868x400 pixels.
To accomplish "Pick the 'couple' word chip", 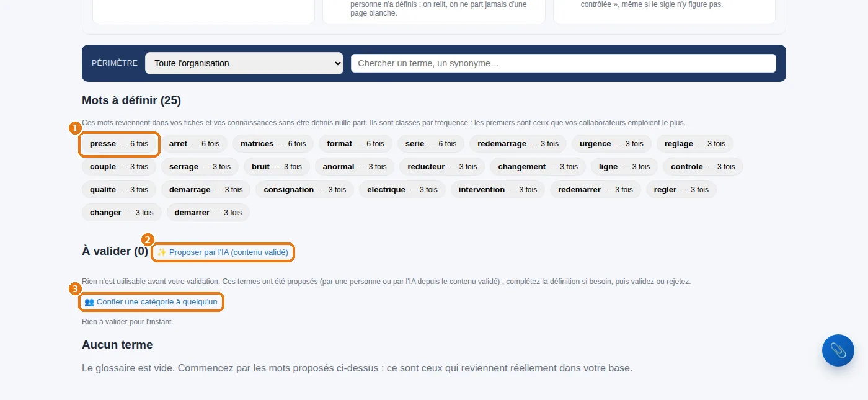I will click(x=119, y=167).
